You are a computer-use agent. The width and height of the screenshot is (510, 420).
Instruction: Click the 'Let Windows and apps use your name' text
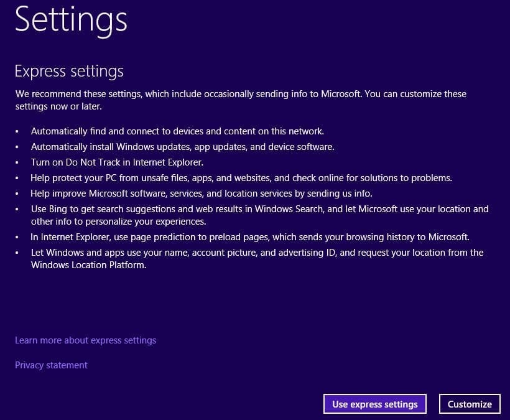[x=257, y=258]
